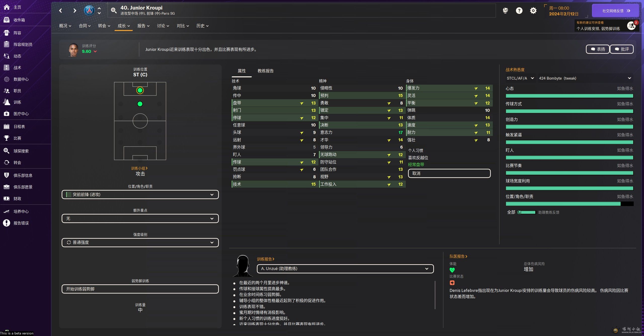Screen dimensions: 644x336
Task: Click 取消 to cancel the trait
Action: 449,173
